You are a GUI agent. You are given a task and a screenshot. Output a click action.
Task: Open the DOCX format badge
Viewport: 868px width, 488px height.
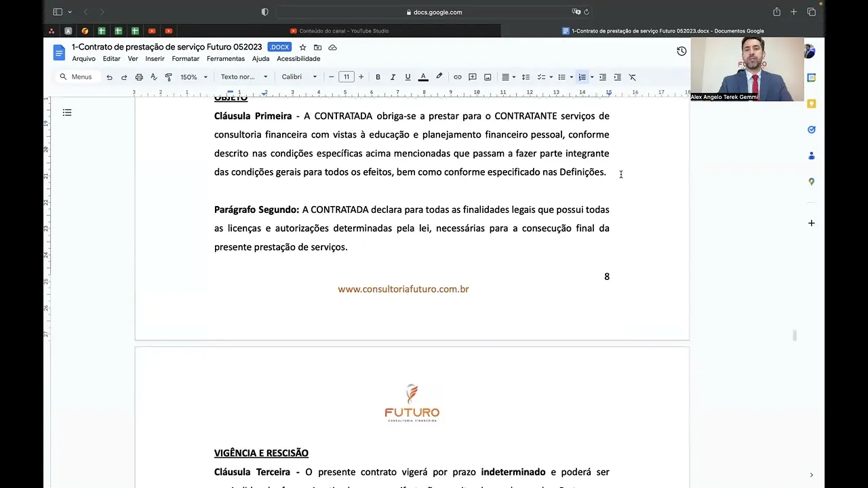[279, 47]
